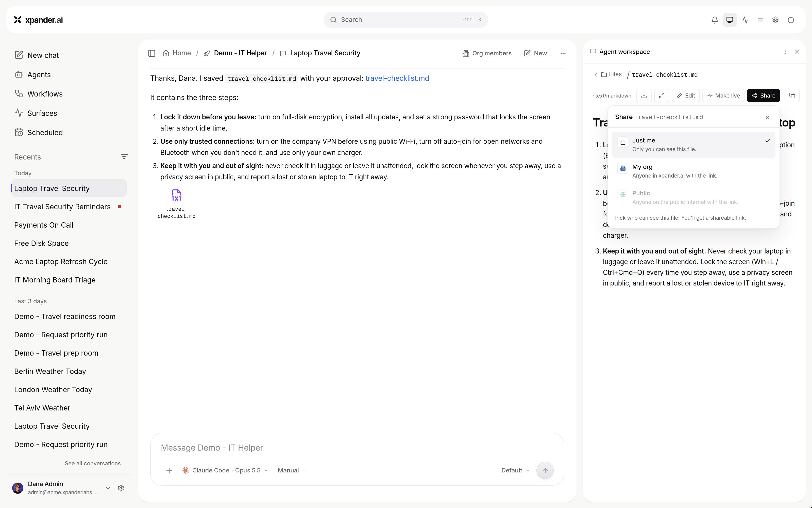Viewport: 812px width, 508px height.
Task: Toggle the agent workspace monitor icon
Action: tap(730, 20)
